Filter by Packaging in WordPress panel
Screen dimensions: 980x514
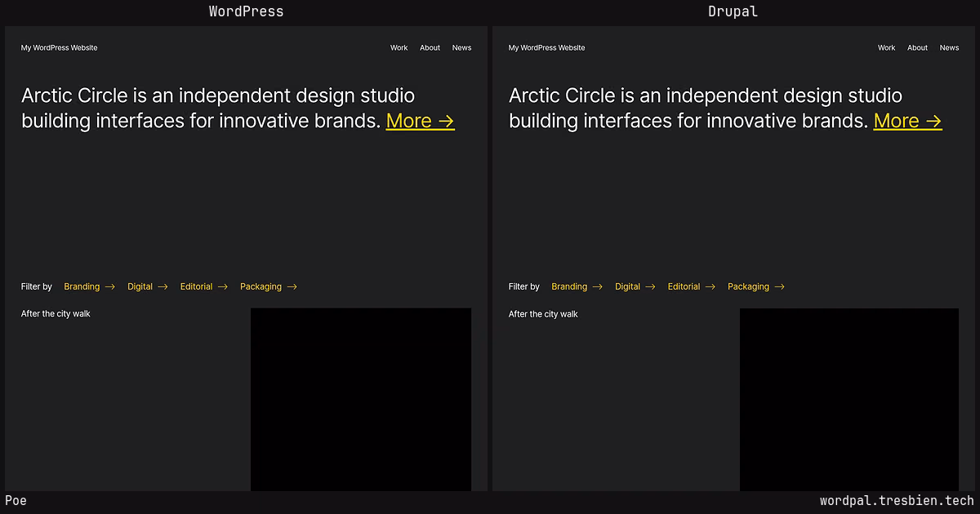tap(268, 286)
